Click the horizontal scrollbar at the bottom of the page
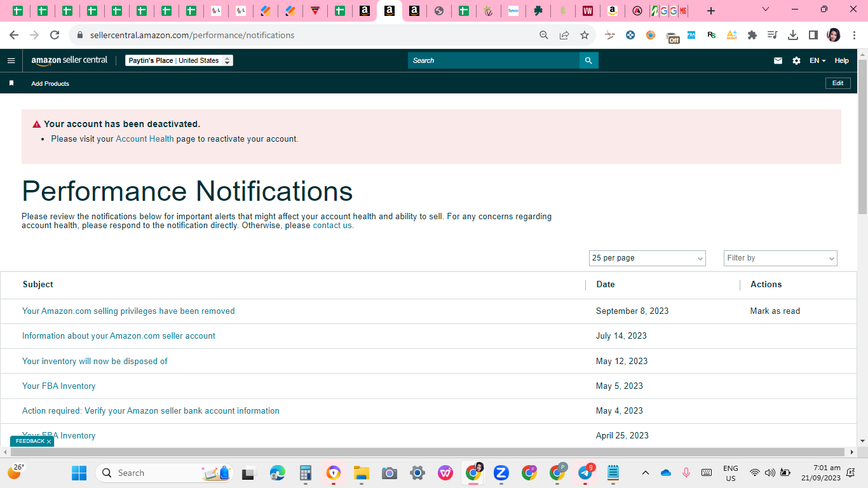Viewport: 868px width, 488px height. [x=428, y=452]
